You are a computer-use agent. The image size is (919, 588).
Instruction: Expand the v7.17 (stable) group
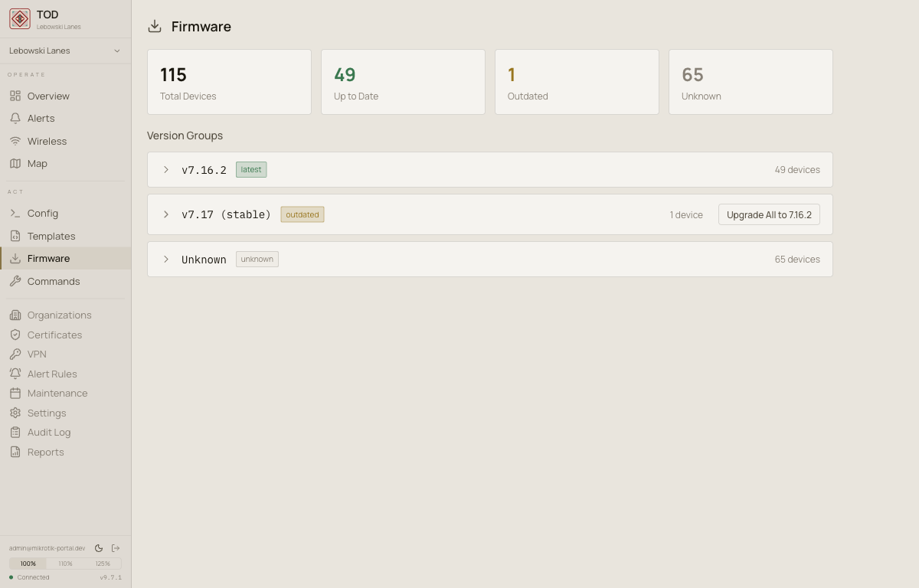(x=166, y=214)
